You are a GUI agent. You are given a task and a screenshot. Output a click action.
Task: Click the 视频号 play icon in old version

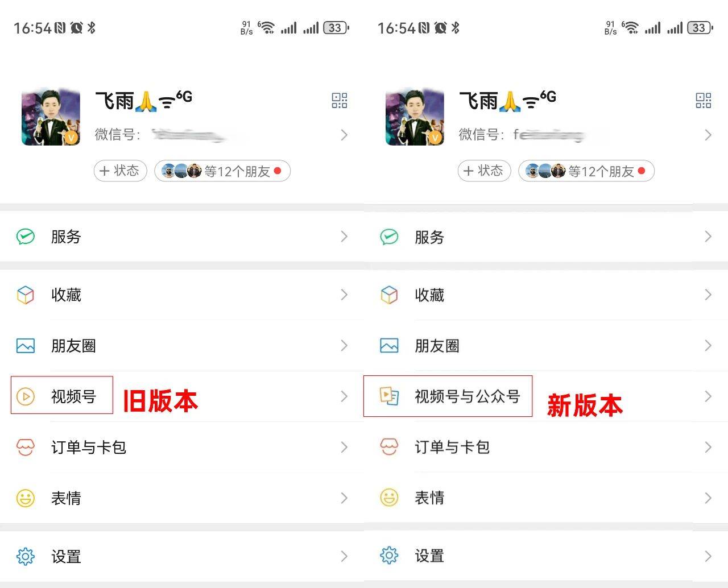click(26, 396)
